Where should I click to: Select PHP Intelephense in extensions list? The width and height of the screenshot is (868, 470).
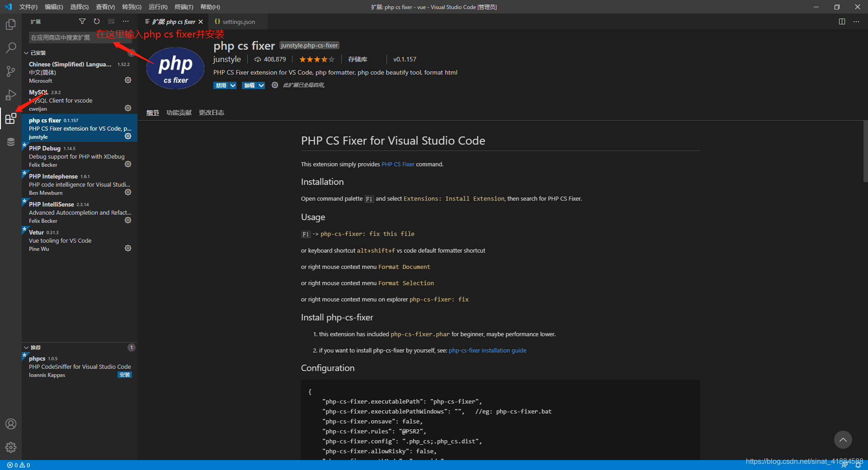[80, 184]
